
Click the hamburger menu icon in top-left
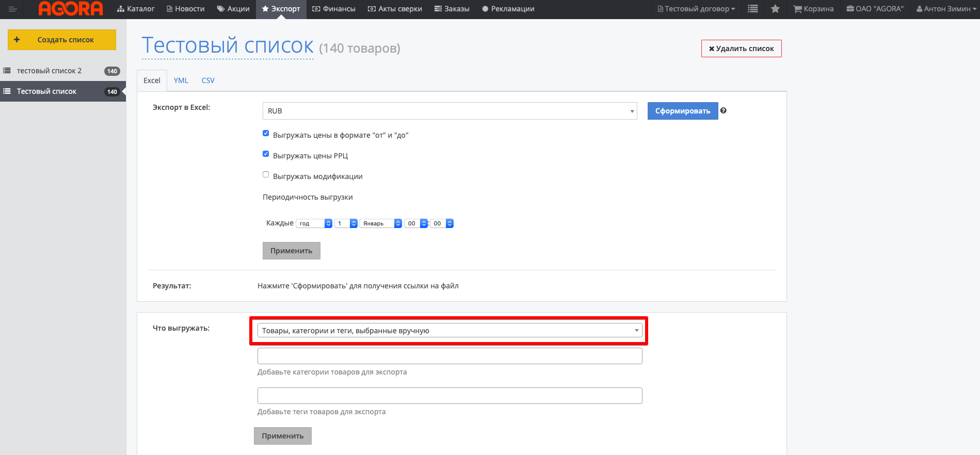[x=12, y=9]
